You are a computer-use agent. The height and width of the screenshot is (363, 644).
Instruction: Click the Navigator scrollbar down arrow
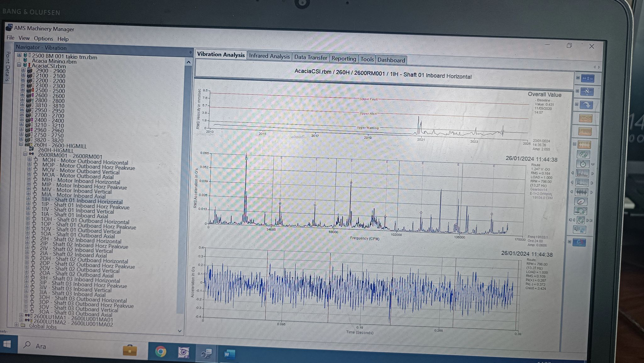(x=180, y=331)
